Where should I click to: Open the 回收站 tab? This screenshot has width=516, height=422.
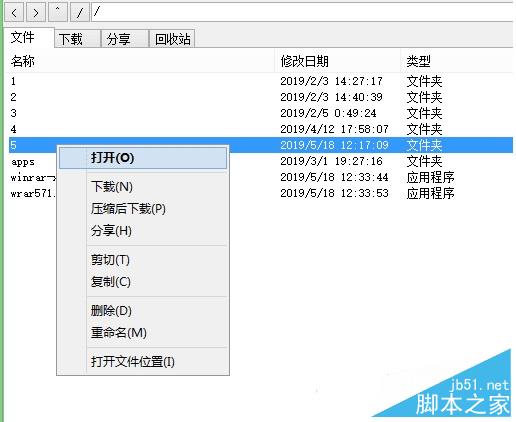coord(172,39)
